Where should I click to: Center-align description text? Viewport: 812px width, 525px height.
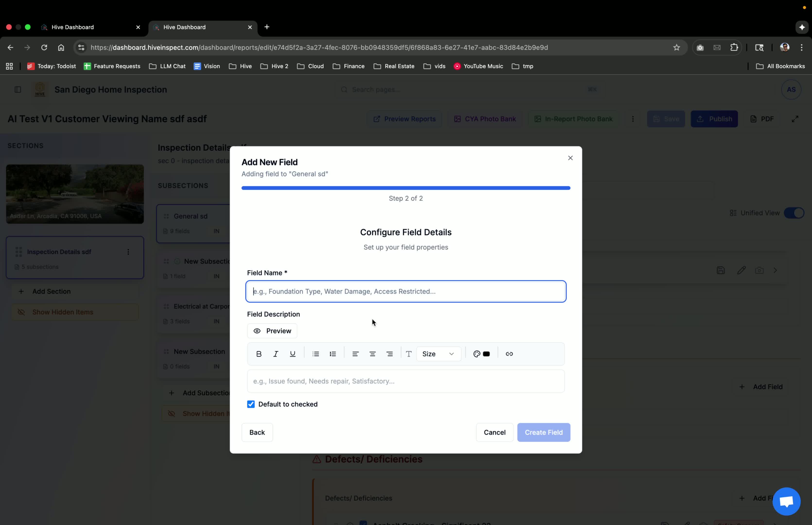click(x=372, y=354)
